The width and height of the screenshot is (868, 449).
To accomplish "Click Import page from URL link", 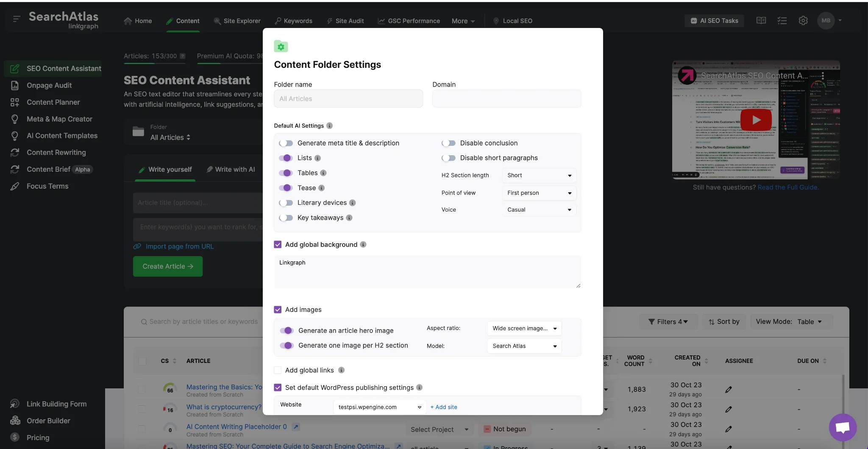I will [180, 246].
